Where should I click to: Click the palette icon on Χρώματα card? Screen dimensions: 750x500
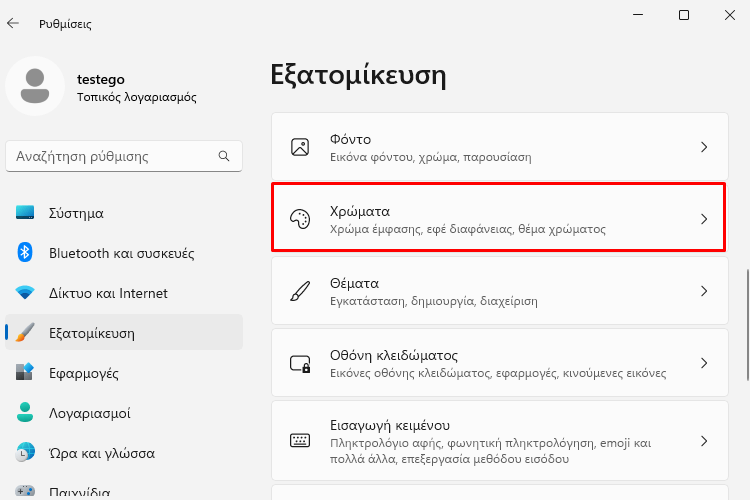(300, 219)
